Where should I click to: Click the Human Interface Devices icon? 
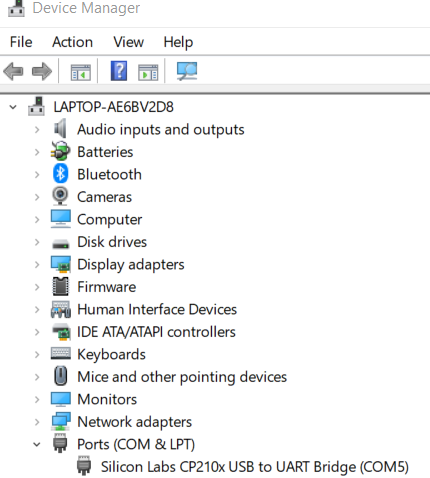pos(61,309)
